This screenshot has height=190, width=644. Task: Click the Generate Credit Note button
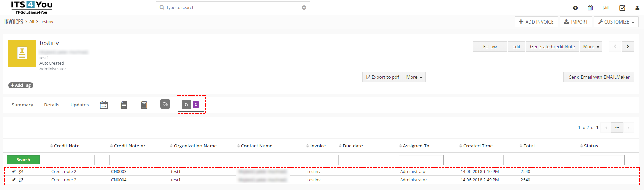coord(552,46)
